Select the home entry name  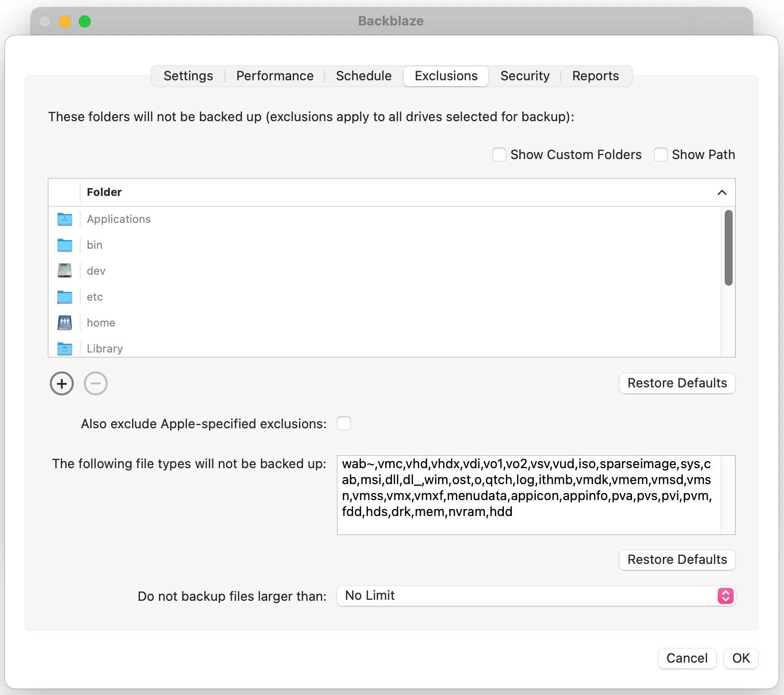[x=101, y=323]
